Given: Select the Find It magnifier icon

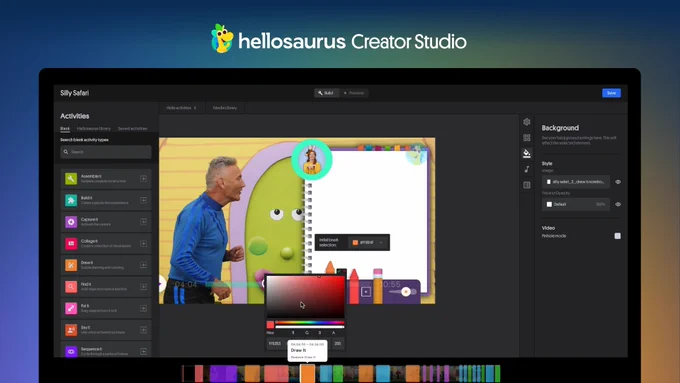Looking at the screenshot, I should point(71,287).
